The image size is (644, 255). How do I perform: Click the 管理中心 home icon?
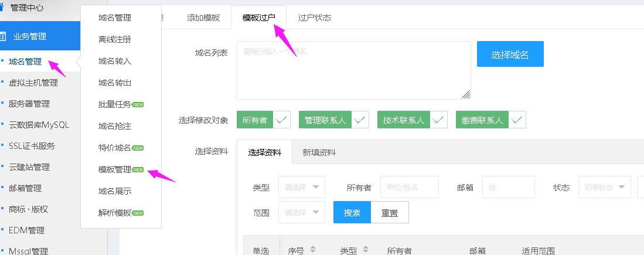[x=2, y=7]
